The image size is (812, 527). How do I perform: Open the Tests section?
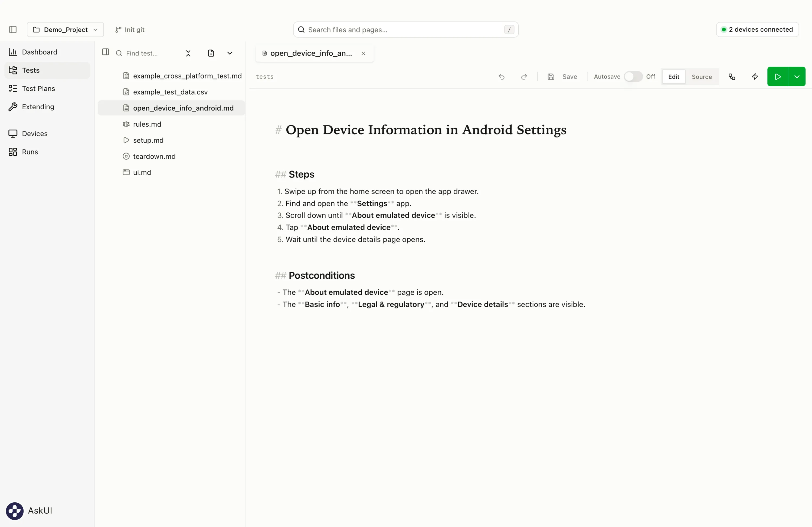pos(47,70)
